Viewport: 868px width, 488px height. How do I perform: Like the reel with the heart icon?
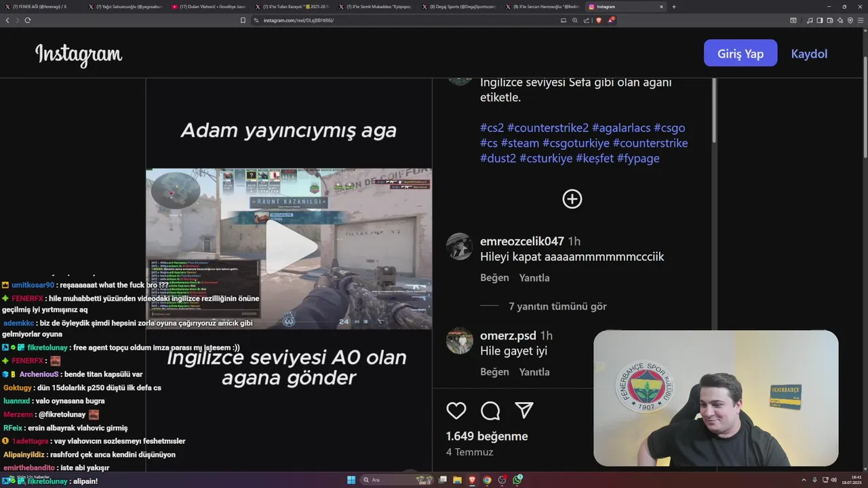[456, 410]
